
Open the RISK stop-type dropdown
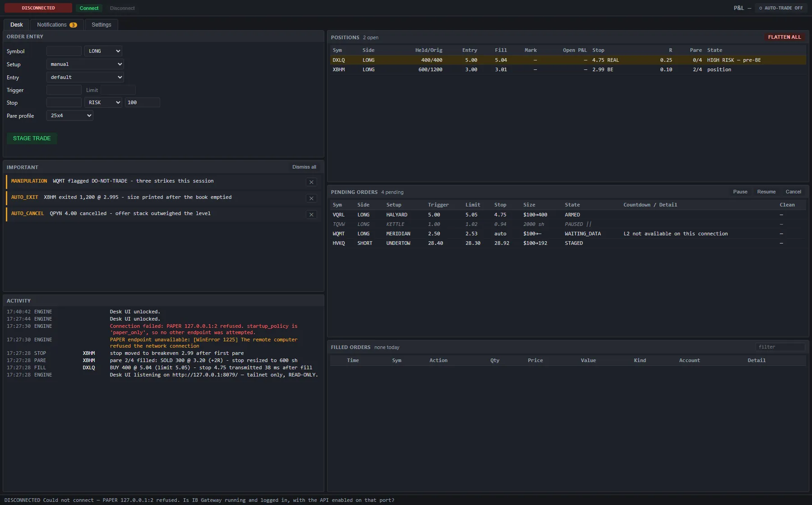point(103,102)
